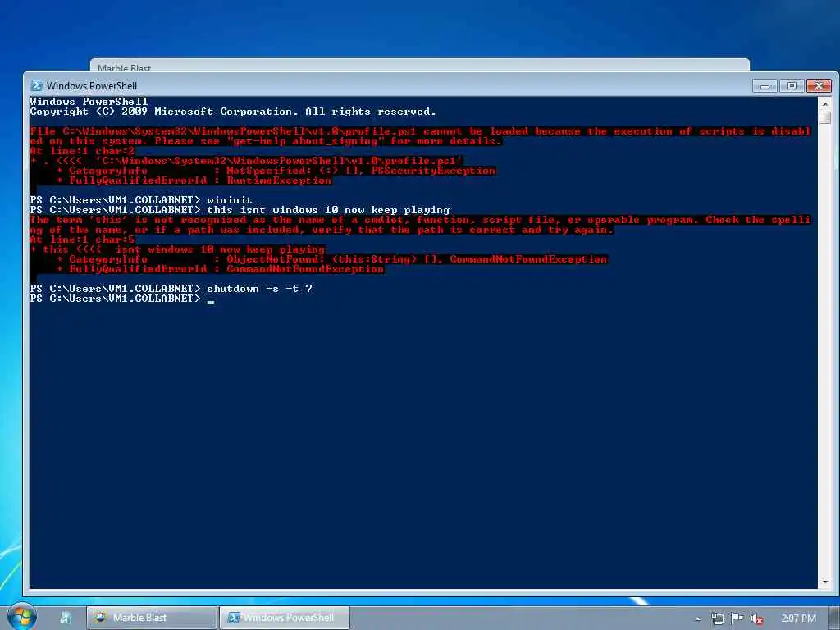Click the 'Windows PowerShell' title bar text

point(92,85)
